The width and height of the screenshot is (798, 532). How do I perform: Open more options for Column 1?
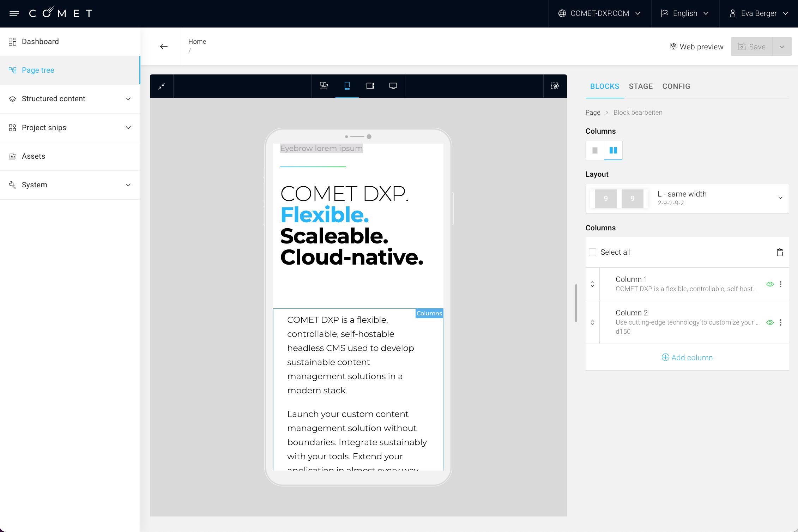[x=780, y=284]
